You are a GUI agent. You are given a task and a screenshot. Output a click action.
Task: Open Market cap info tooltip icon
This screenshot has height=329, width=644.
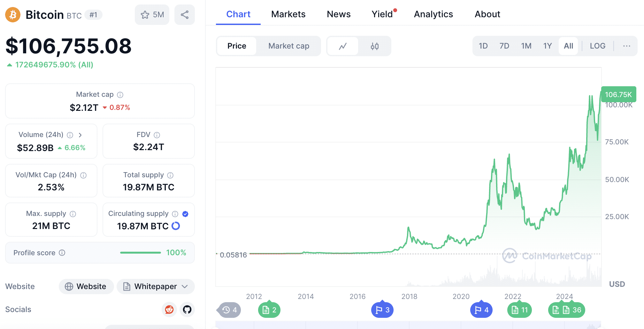pyautogui.click(x=120, y=95)
